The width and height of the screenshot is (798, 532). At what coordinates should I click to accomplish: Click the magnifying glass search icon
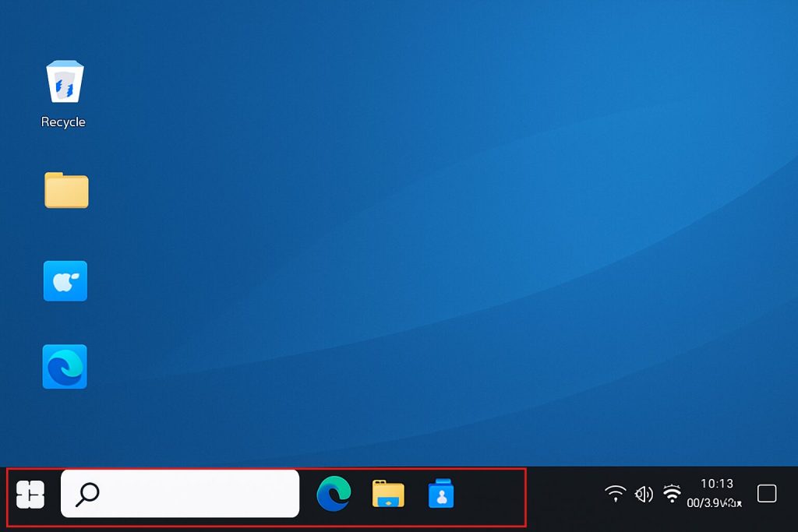click(x=87, y=494)
